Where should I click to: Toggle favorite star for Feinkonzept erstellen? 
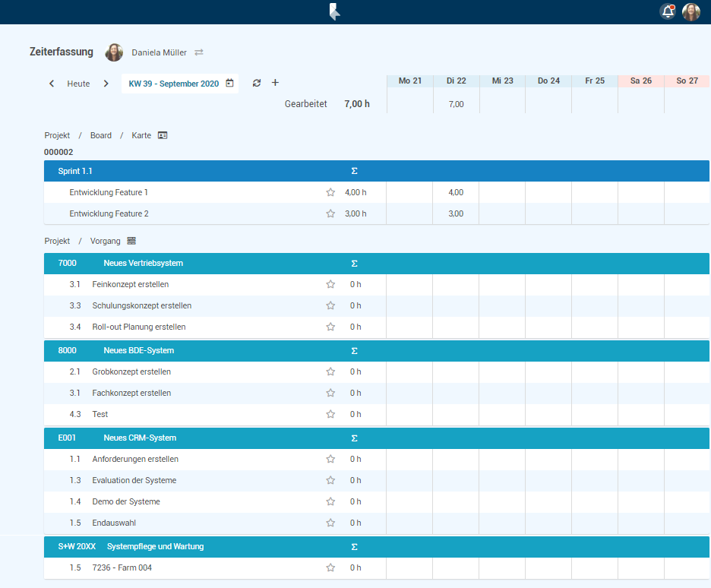click(x=330, y=284)
